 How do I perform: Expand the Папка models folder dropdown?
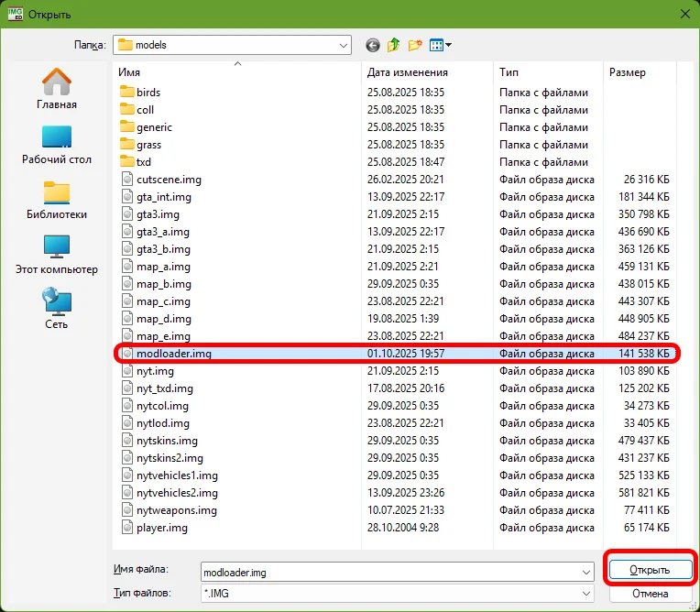point(343,45)
